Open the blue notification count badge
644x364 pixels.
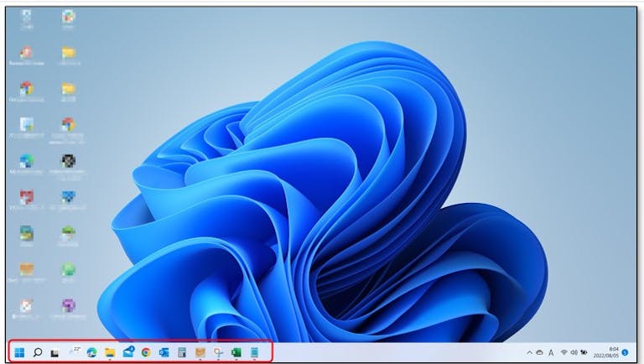(x=625, y=352)
